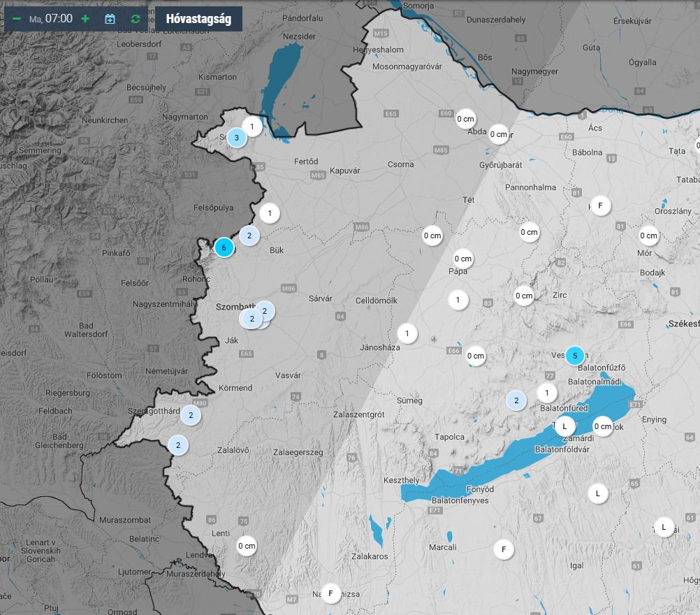Click the 2 marker at Szentgotthárd
The width and height of the screenshot is (700, 615).
191,415
